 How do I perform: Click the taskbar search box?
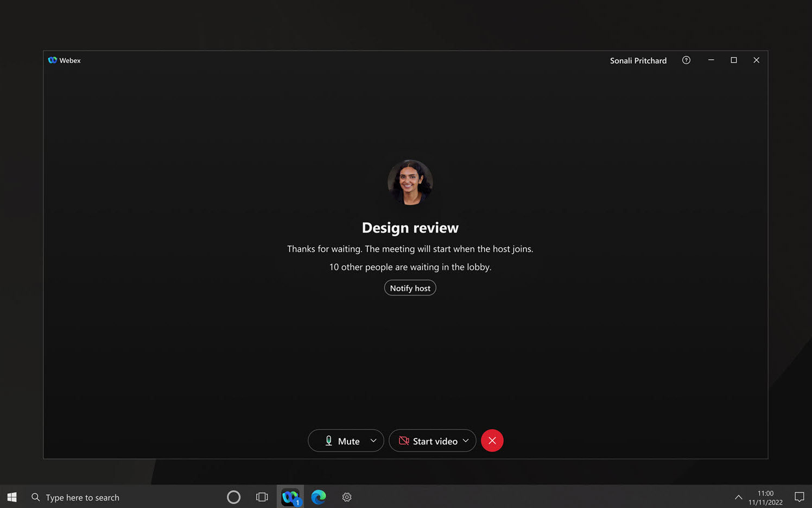[x=83, y=497]
